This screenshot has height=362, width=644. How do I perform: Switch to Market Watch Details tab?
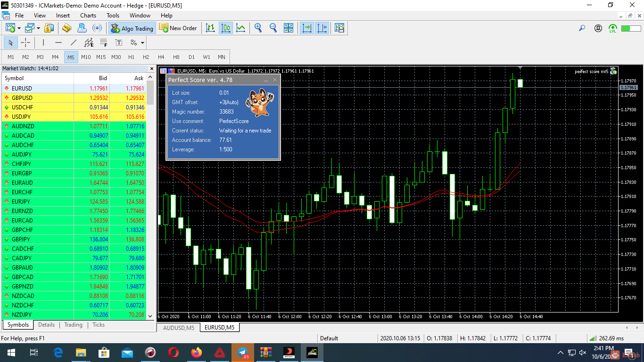click(x=46, y=325)
